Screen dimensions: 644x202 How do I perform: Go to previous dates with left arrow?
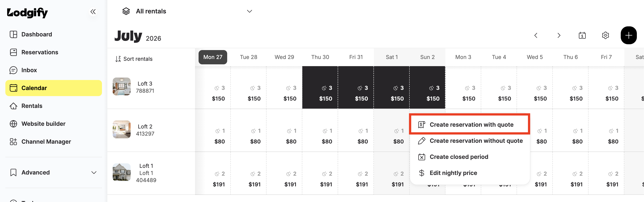536,36
